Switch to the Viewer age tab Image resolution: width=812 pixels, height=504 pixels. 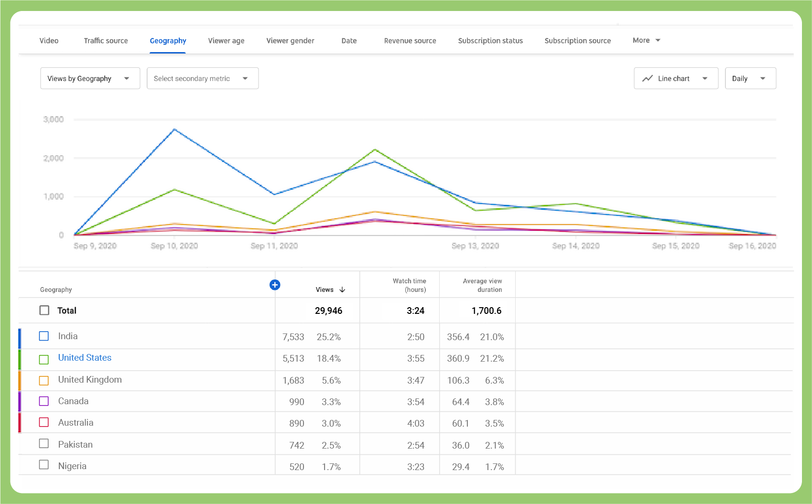226,41
